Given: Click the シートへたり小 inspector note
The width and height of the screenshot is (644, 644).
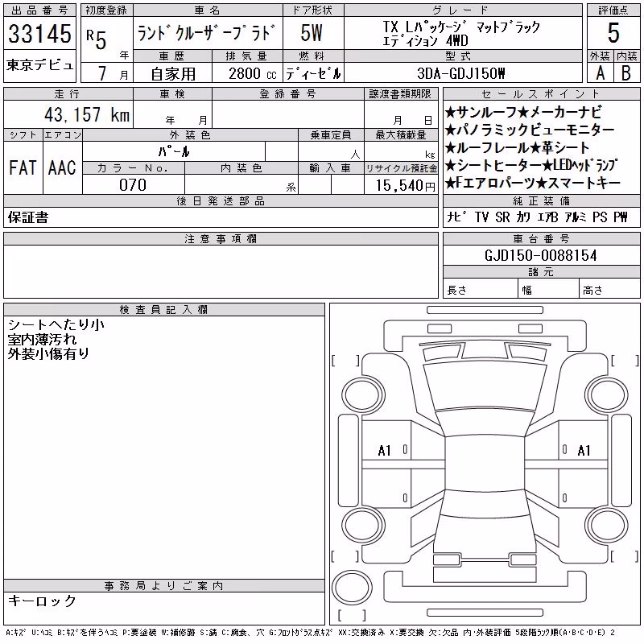Looking at the screenshot, I should [x=56, y=325].
